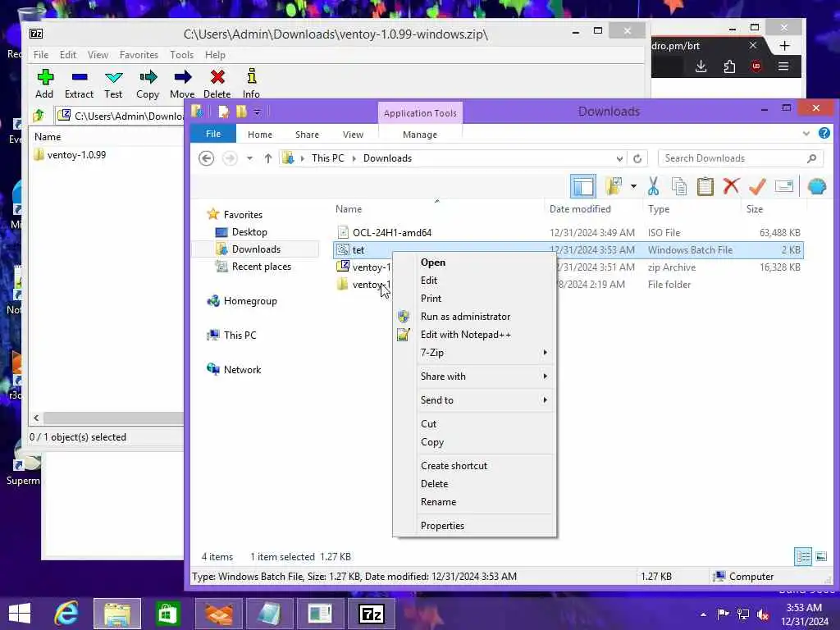Select Rename in context menu

point(487,502)
